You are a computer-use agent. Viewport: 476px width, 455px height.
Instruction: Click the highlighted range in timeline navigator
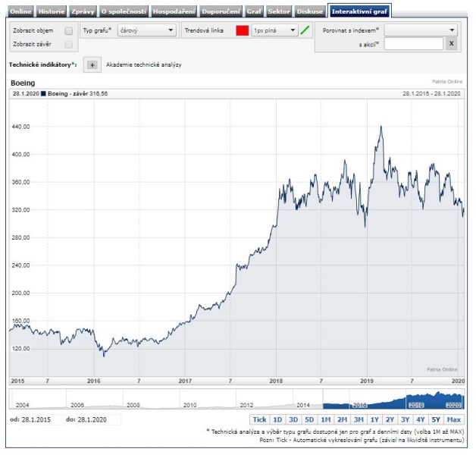click(393, 399)
